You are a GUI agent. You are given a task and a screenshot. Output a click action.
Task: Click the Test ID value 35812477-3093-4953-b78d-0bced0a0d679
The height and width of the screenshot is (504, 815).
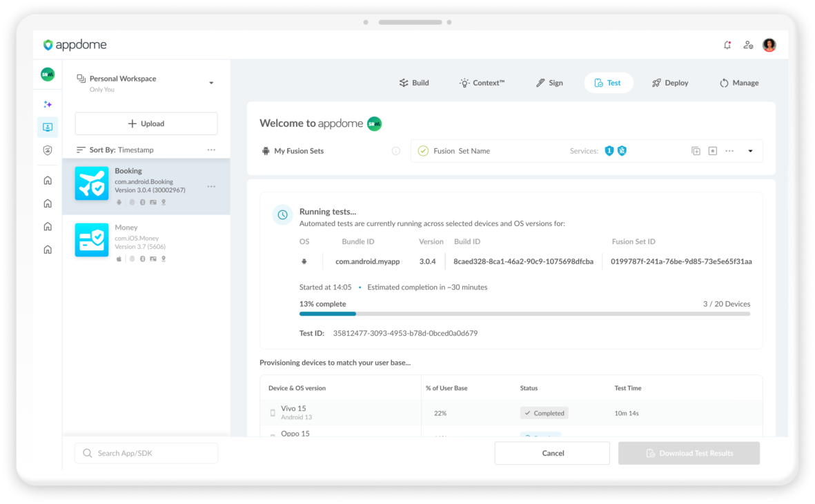(x=405, y=333)
